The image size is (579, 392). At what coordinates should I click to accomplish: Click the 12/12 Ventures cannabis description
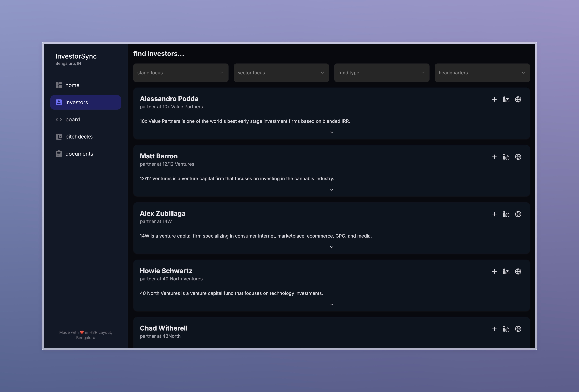[237, 178]
